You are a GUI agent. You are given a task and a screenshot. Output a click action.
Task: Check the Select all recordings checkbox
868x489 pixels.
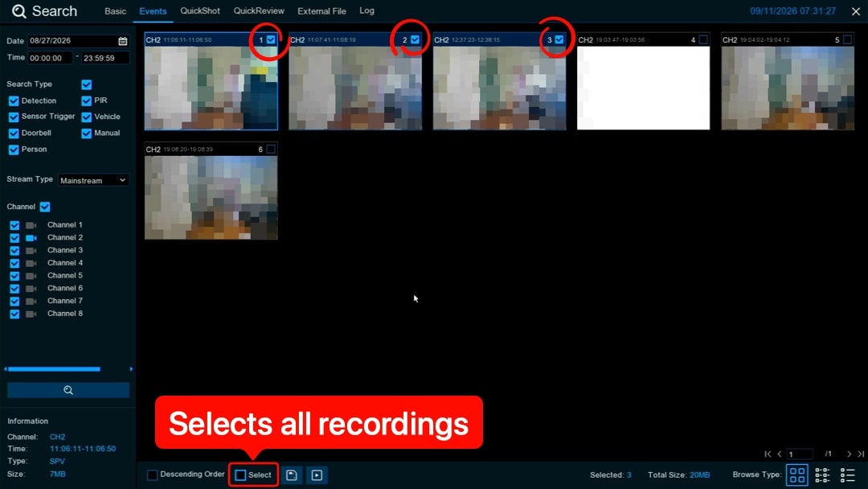(x=241, y=475)
